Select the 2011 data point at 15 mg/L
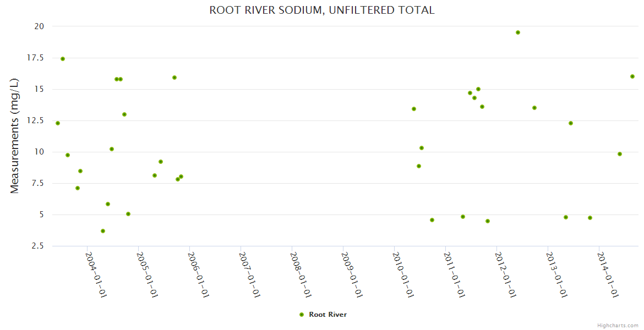This screenshot has width=644, height=330. click(x=478, y=89)
